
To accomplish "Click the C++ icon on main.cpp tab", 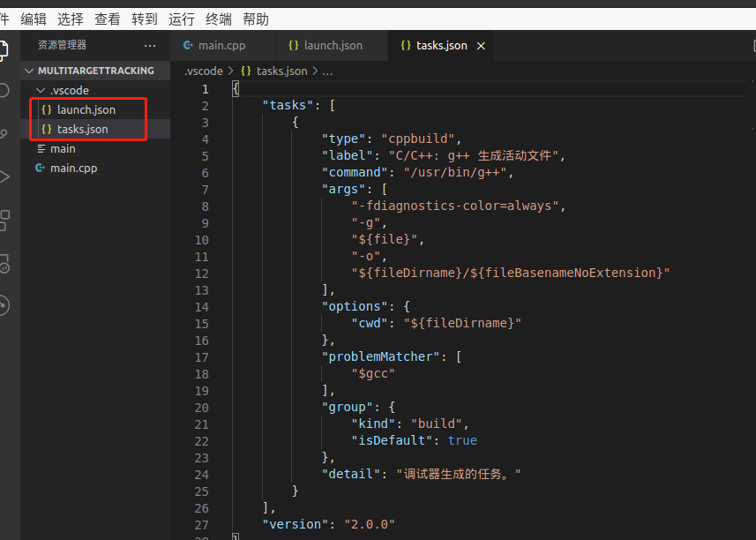I will [x=188, y=45].
